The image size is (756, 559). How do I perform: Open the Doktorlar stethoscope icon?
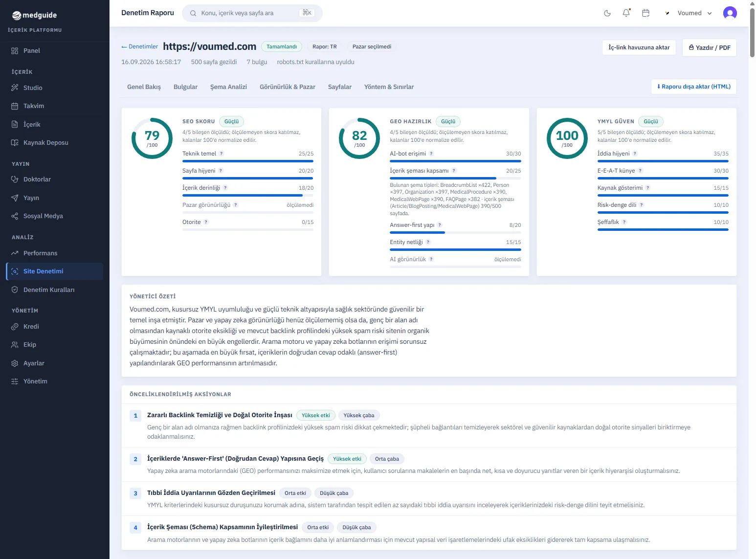click(15, 179)
